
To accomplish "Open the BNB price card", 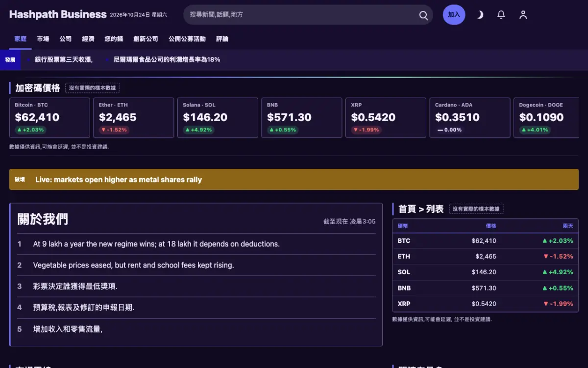I will point(302,118).
